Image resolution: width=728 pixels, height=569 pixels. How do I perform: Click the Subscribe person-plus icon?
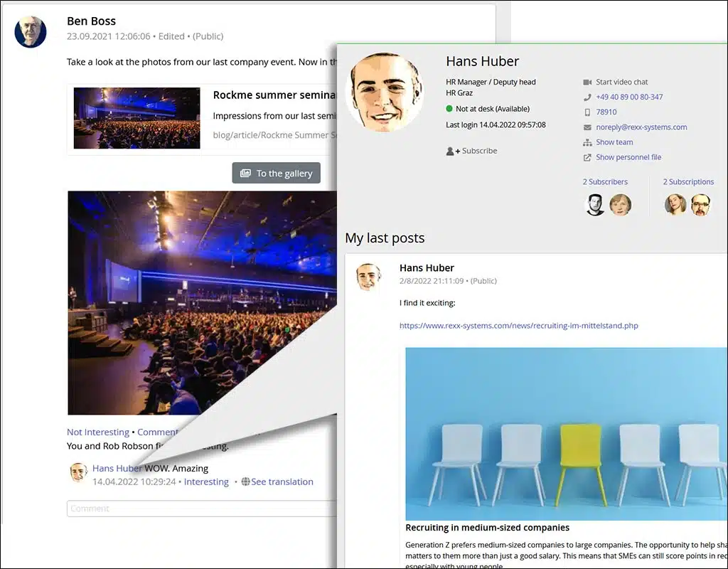pos(452,151)
